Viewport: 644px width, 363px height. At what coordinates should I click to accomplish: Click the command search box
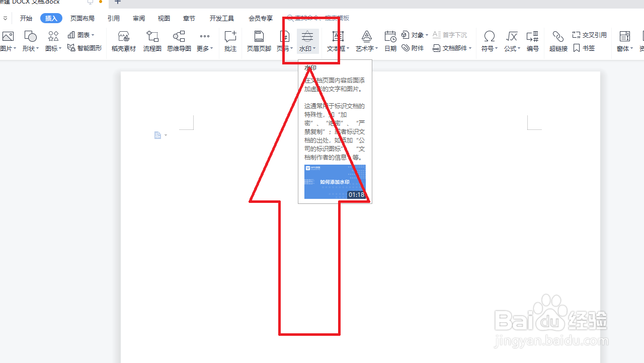pos(318,18)
